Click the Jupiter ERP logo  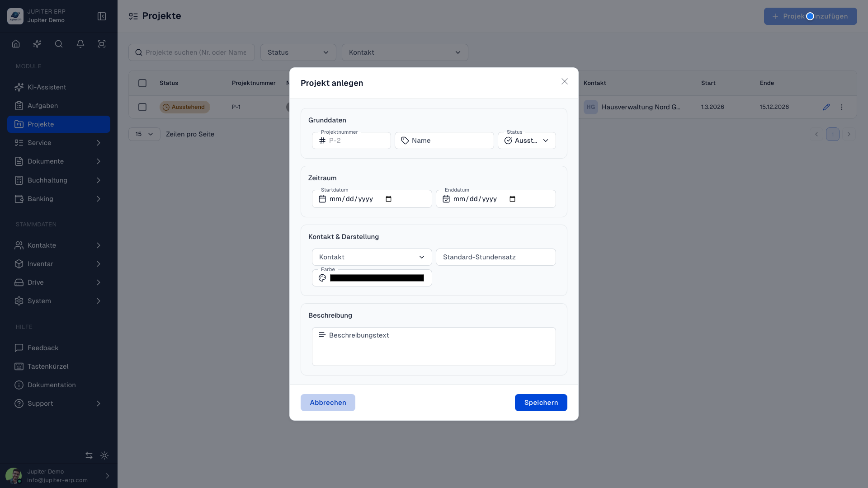click(x=15, y=16)
